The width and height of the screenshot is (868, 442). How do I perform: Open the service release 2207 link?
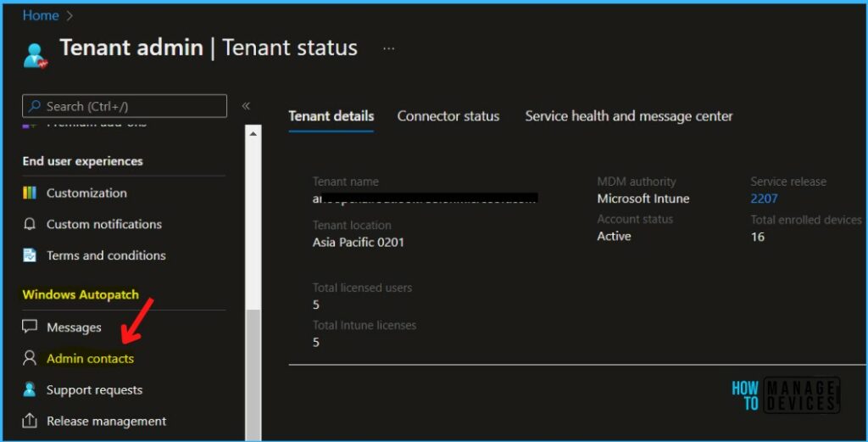coord(764,199)
